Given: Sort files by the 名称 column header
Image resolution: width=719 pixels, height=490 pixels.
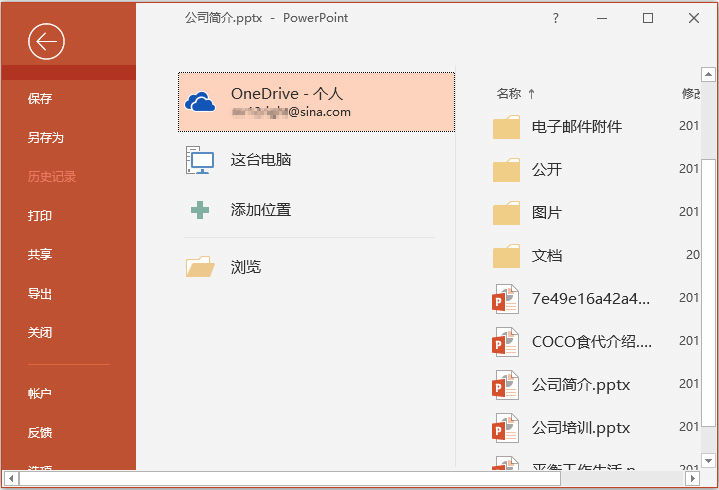Looking at the screenshot, I should pos(509,94).
